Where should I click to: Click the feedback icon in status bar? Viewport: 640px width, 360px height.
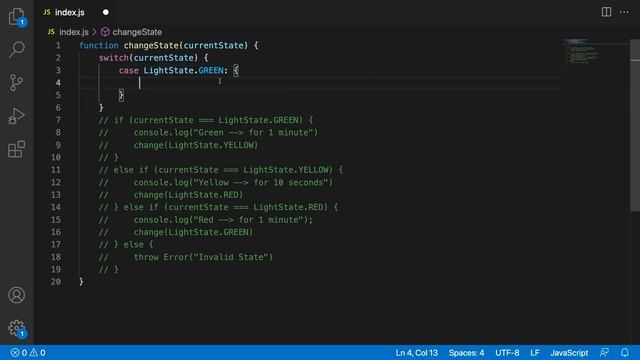point(604,353)
